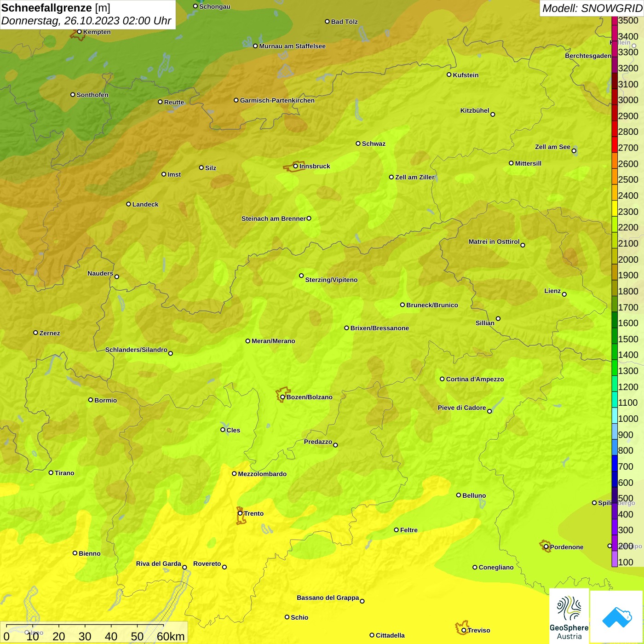
Task: Select the 3500 m legend color
Action: pos(615,21)
